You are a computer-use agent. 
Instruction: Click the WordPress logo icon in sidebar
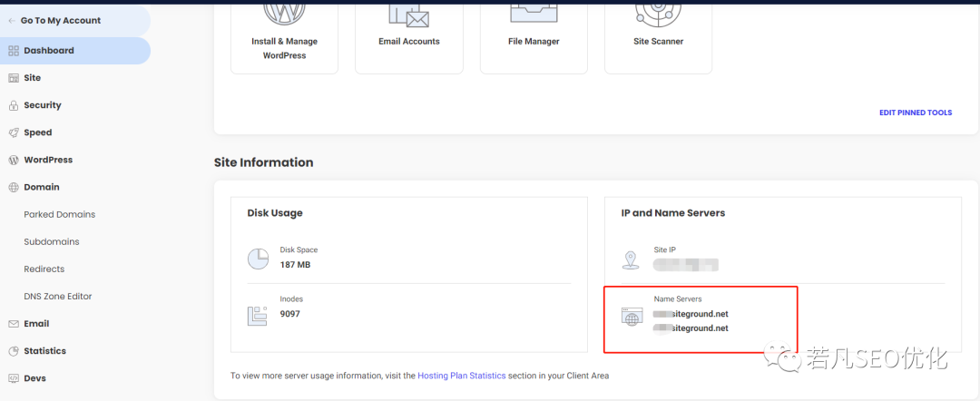14,160
